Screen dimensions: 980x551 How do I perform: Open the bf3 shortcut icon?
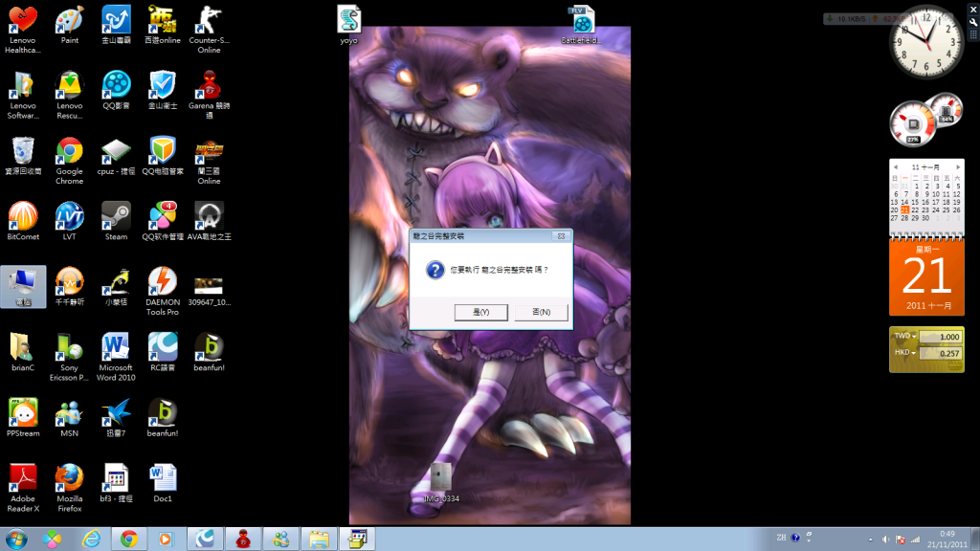point(116,483)
